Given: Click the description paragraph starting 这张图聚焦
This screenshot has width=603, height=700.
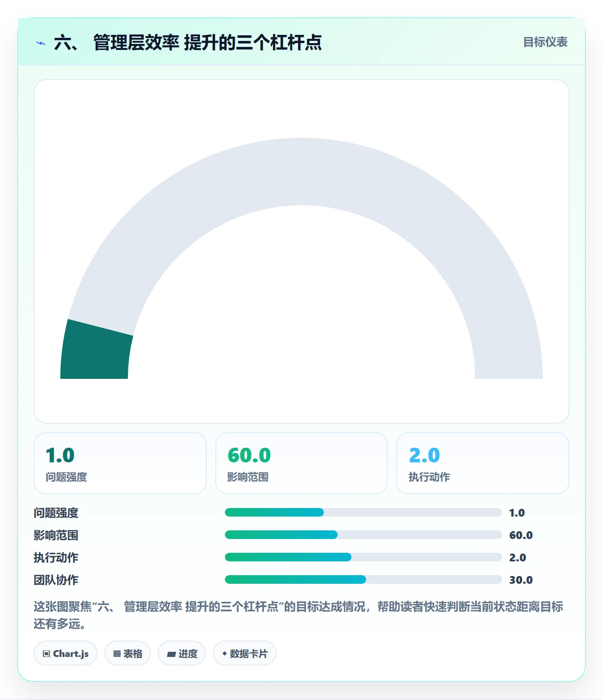Looking at the screenshot, I should (298, 615).
